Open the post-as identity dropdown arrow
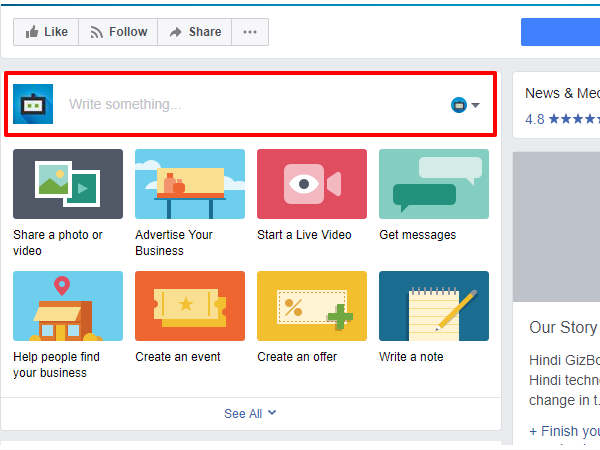This screenshot has height=450, width=600. pos(476,105)
